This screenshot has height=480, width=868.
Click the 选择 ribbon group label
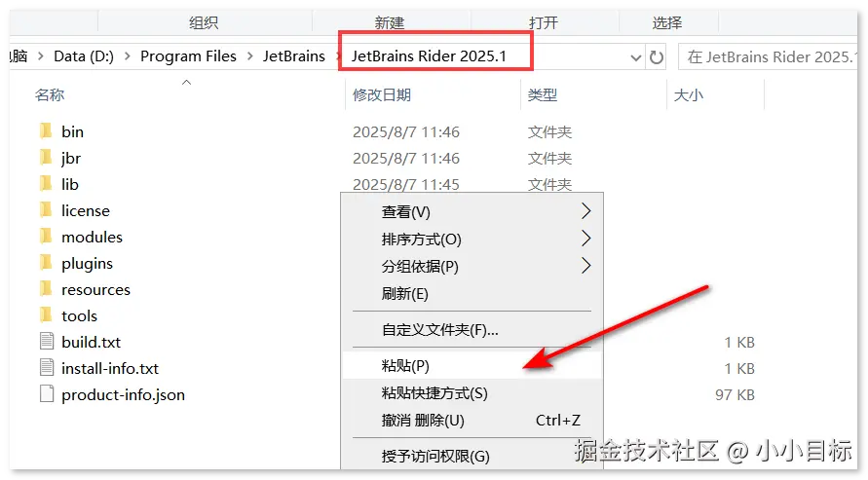[667, 22]
